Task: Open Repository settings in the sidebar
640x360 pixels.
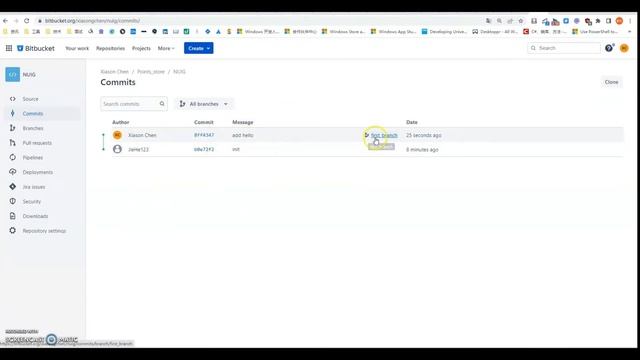Action: pyautogui.click(x=44, y=231)
